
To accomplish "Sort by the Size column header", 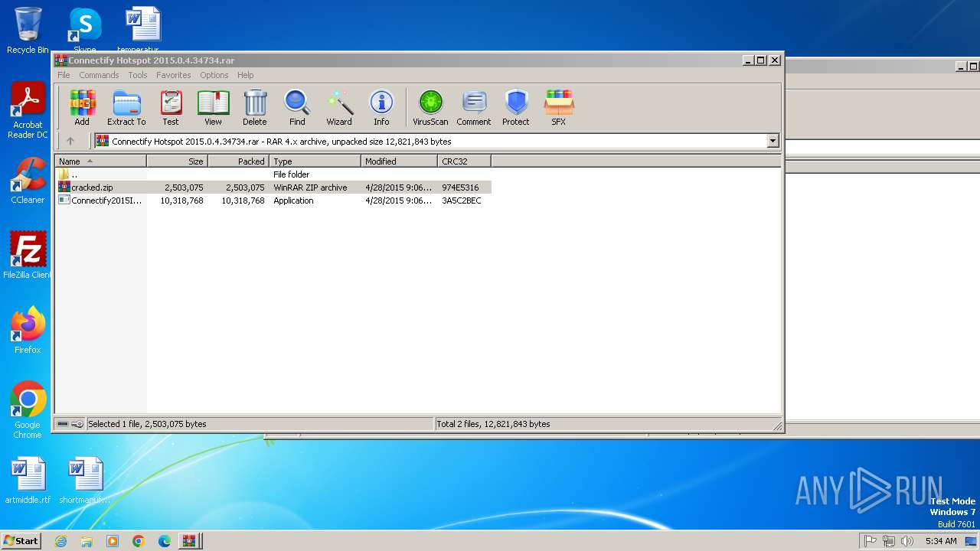I will coord(177,161).
